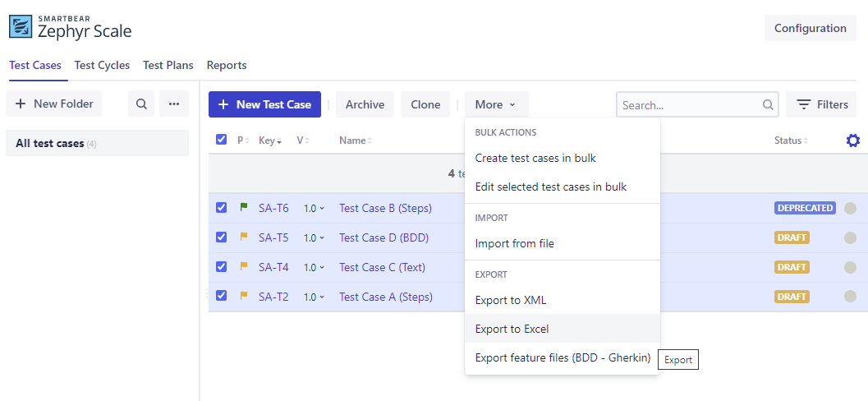Click the grey status circle for SA-T6

pyautogui.click(x=850, y=208)
